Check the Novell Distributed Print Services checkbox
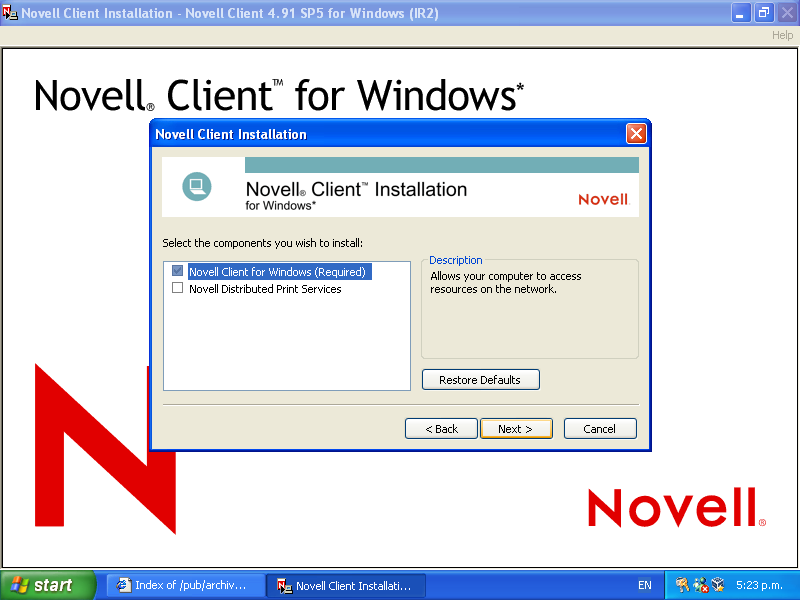Image resolution: width=800 pixels, height=600 pixels. [178, 288]
